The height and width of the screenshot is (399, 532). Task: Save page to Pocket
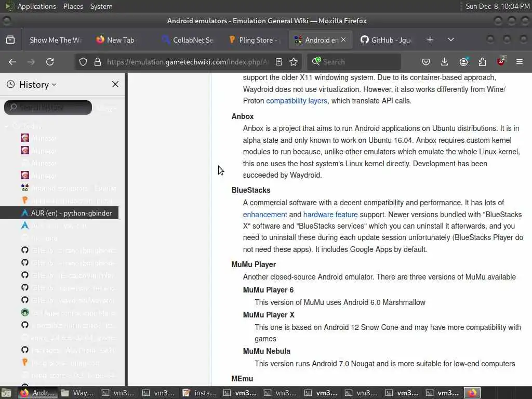pos(426,62)
